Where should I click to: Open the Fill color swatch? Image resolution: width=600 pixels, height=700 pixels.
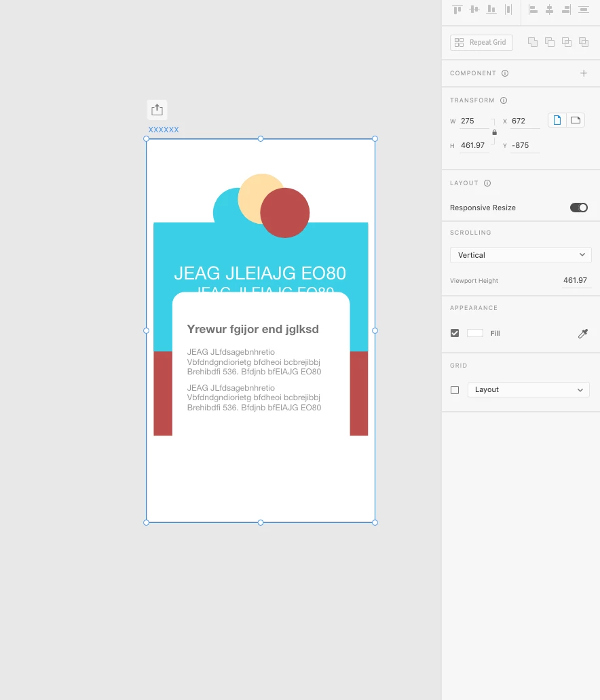475,333
